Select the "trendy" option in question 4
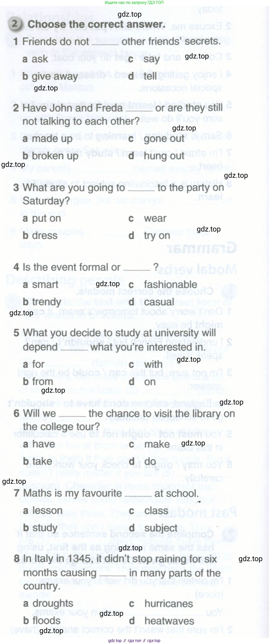 46,302
